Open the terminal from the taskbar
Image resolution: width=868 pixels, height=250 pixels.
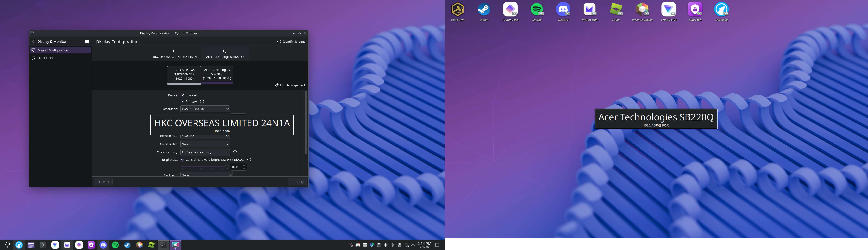[x=43, y=245]
